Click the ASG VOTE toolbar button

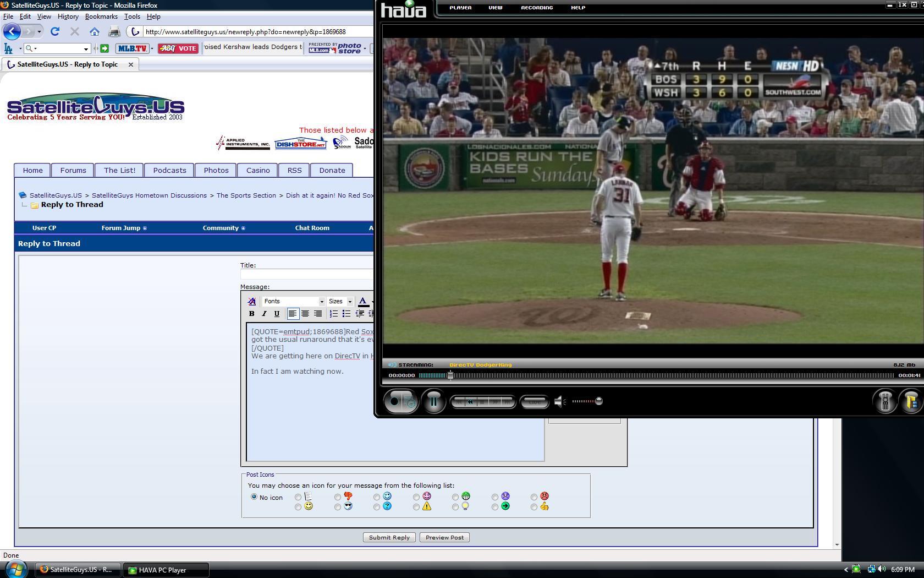pos(178,48)
